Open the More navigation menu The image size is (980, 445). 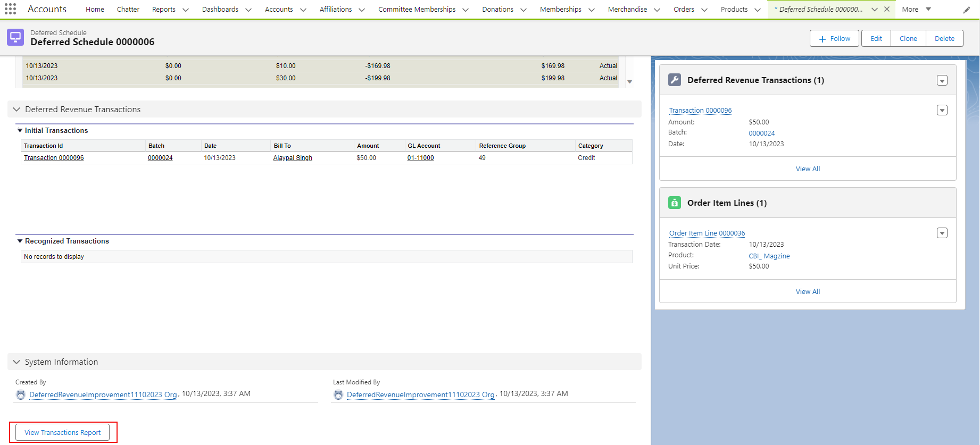tap(916, 9)
